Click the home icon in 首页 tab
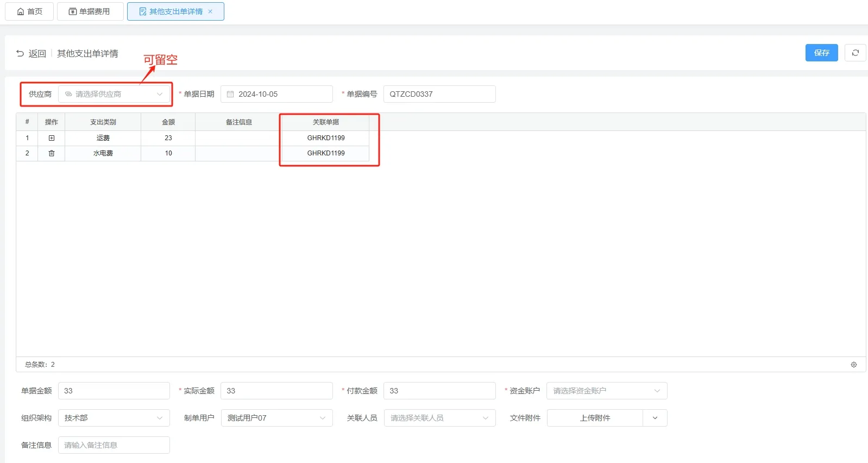868x463 pixels. 21,11
